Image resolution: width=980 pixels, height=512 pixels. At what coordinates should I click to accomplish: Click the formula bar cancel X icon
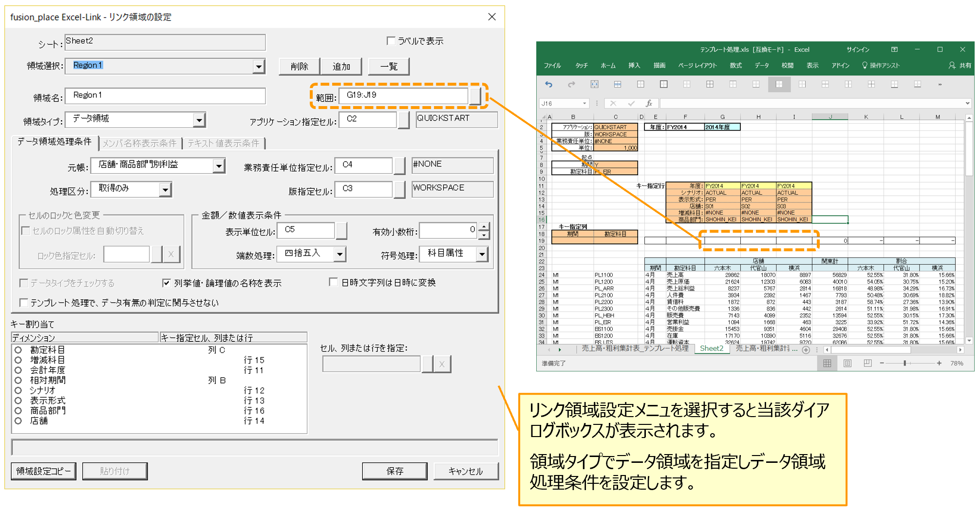[x=613, y=103]
